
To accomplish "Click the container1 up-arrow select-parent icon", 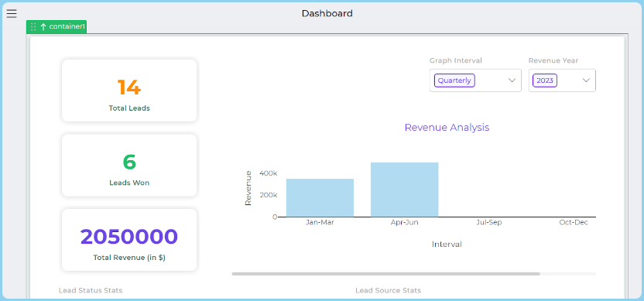I will (43, 26).
